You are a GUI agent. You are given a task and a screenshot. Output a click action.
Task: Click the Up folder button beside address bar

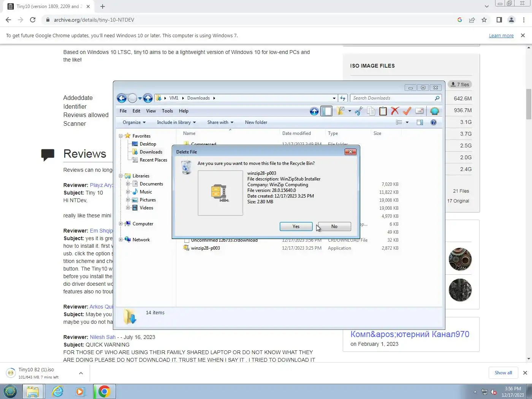point(148,98)
